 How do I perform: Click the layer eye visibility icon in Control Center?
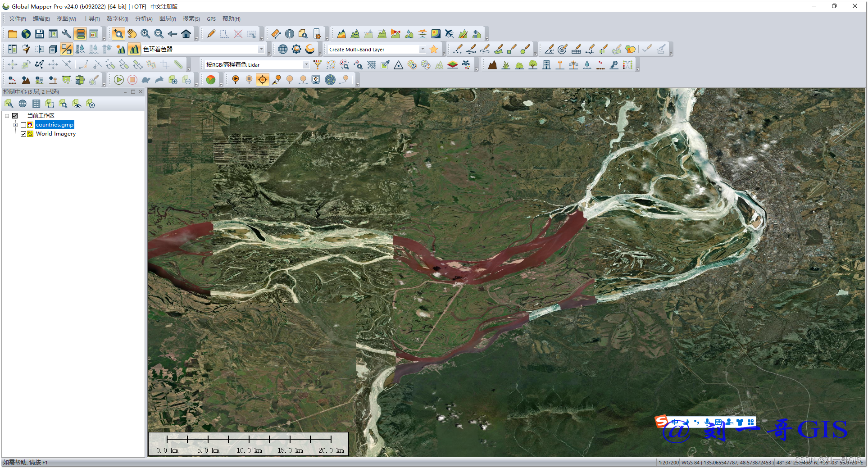coord(77,104)
